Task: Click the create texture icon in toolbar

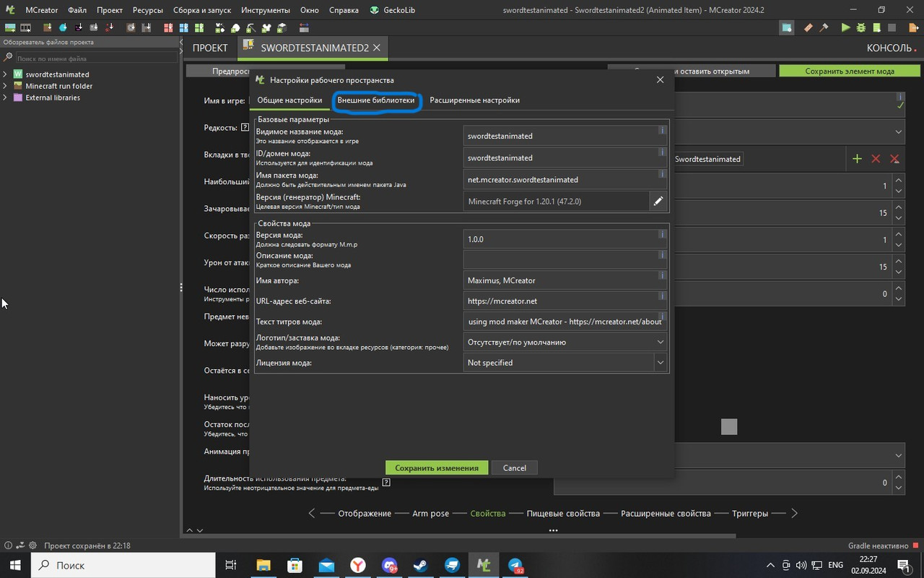Action: coord(10,28)
